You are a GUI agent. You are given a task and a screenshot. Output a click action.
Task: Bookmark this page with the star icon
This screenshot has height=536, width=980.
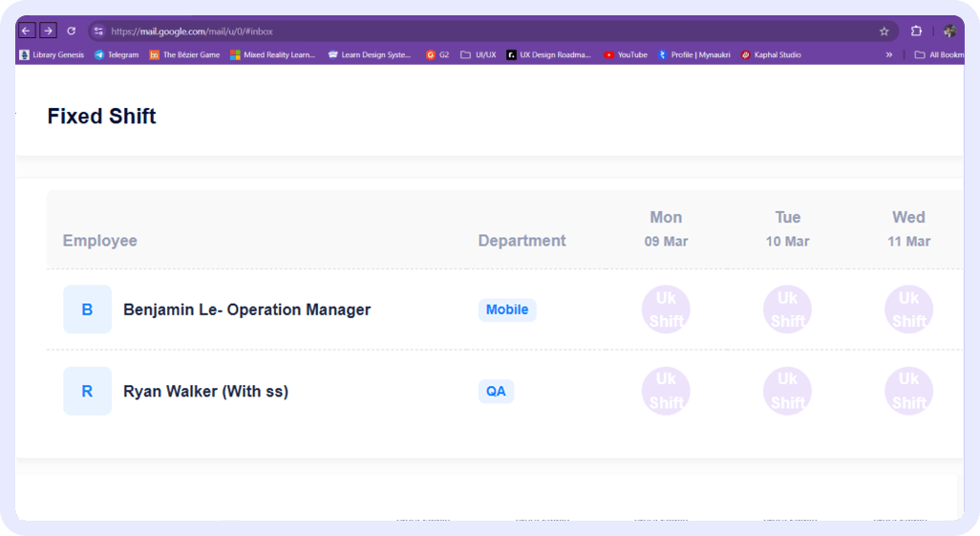tap(884, 32)
